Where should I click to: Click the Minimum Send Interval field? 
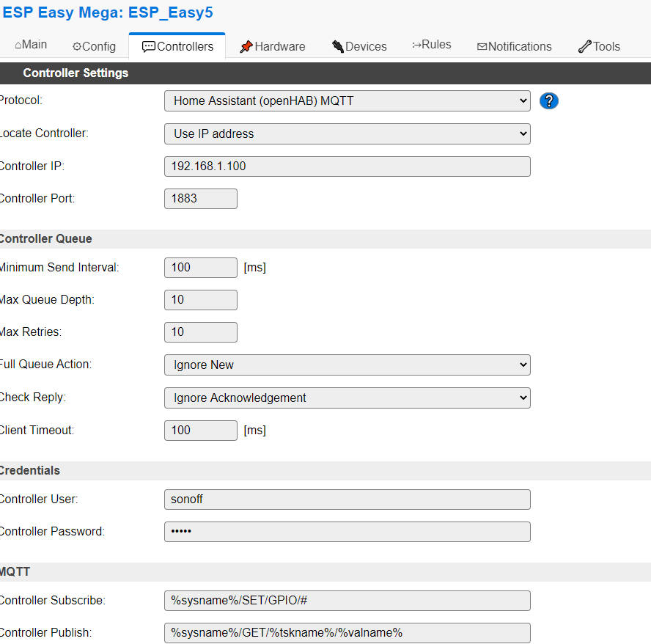pos(201,268)
